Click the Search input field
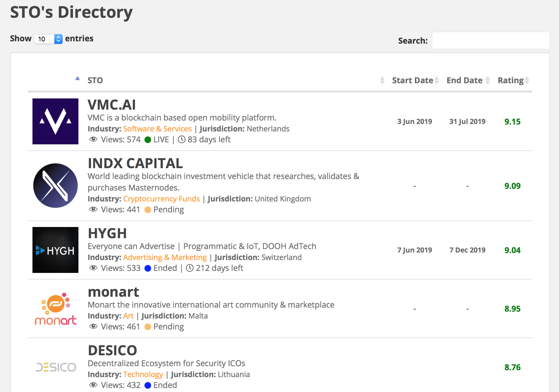 [491, 40]
